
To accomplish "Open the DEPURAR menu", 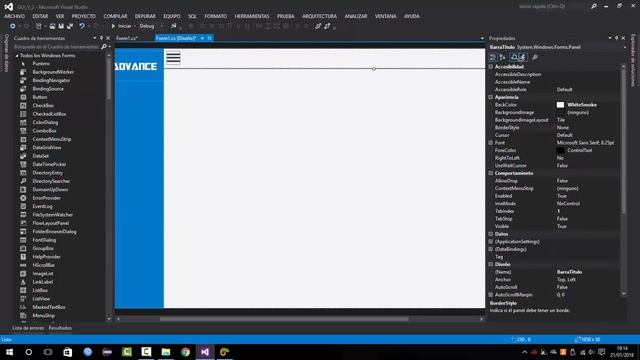I will (x=145, y=16).
